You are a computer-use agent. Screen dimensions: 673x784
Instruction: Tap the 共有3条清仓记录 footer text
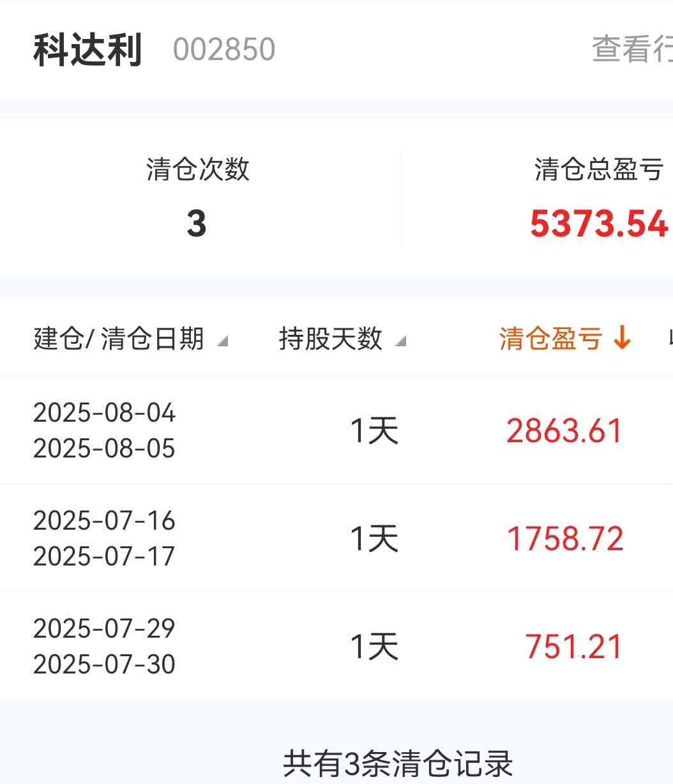tap(398, 764)
